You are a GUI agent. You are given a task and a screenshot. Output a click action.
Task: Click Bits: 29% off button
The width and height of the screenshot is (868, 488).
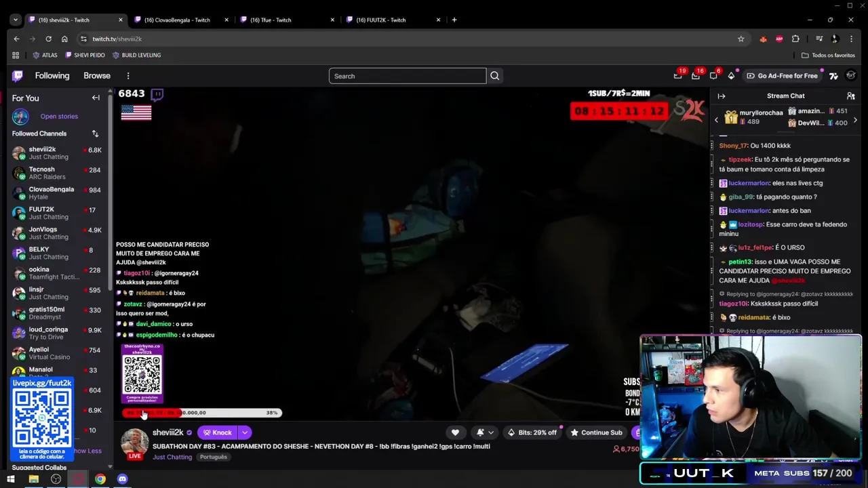(532, 432)
